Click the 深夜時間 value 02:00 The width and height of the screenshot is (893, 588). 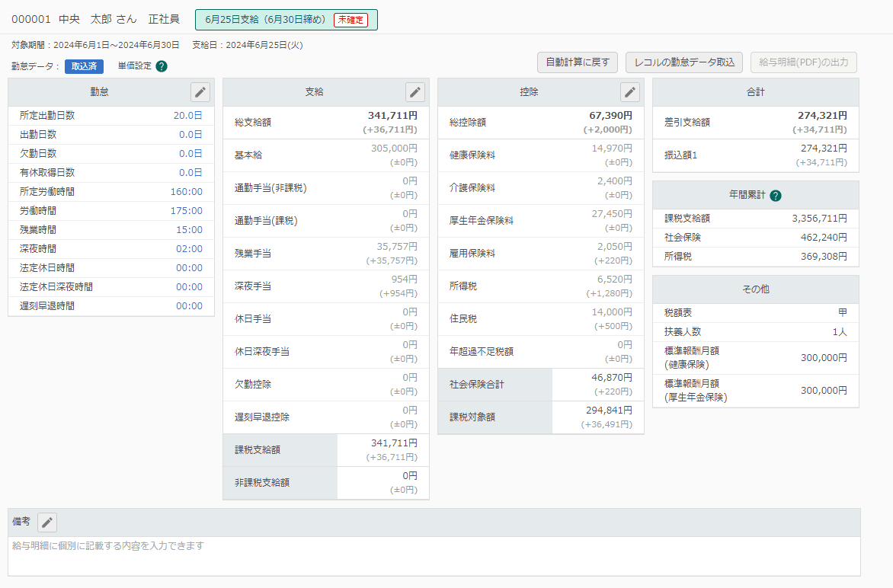click(189, 249)
